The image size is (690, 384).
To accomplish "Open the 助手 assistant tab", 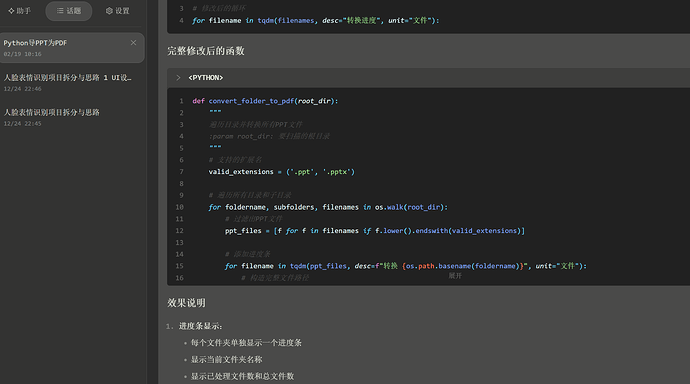I will (x=19, y=11).
